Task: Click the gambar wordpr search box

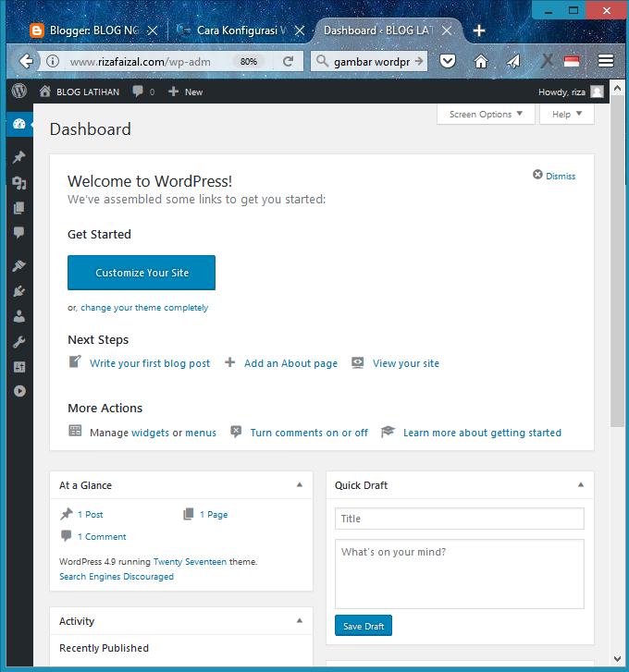Action: click(372, 62)
